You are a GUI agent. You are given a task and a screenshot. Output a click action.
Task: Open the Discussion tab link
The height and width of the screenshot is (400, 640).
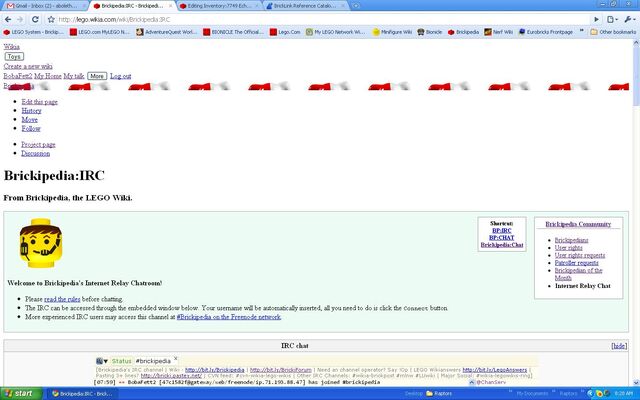(x=36, y=153)
